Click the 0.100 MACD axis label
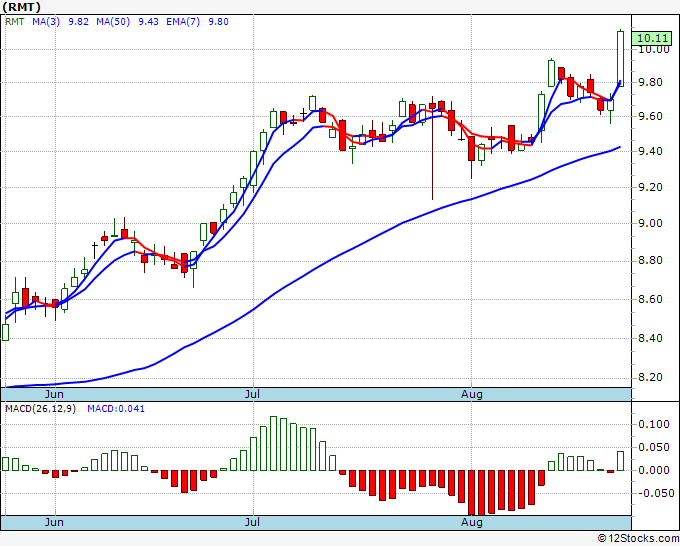Screen dimensions: 680x546 (654, 424)
